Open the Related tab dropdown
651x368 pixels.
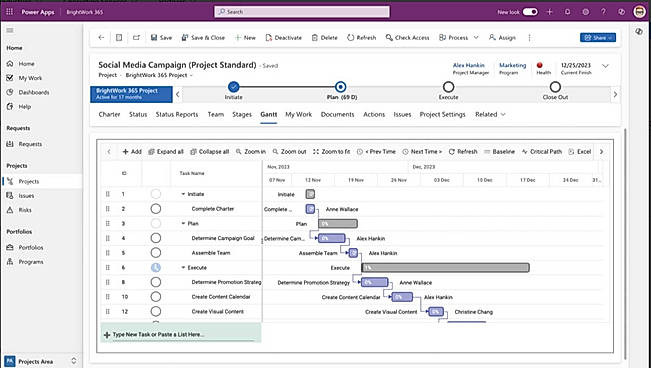[x=490, y=114]
